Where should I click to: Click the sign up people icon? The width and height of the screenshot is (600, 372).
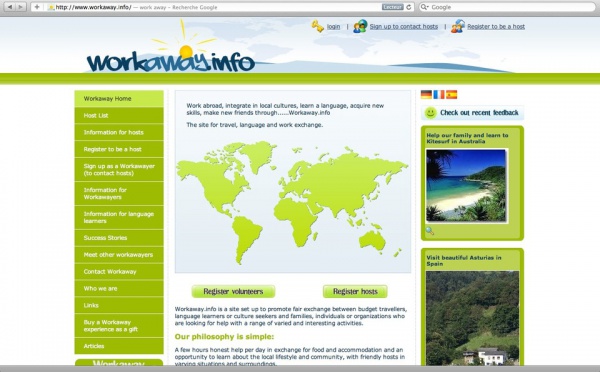tap(360, 26)
